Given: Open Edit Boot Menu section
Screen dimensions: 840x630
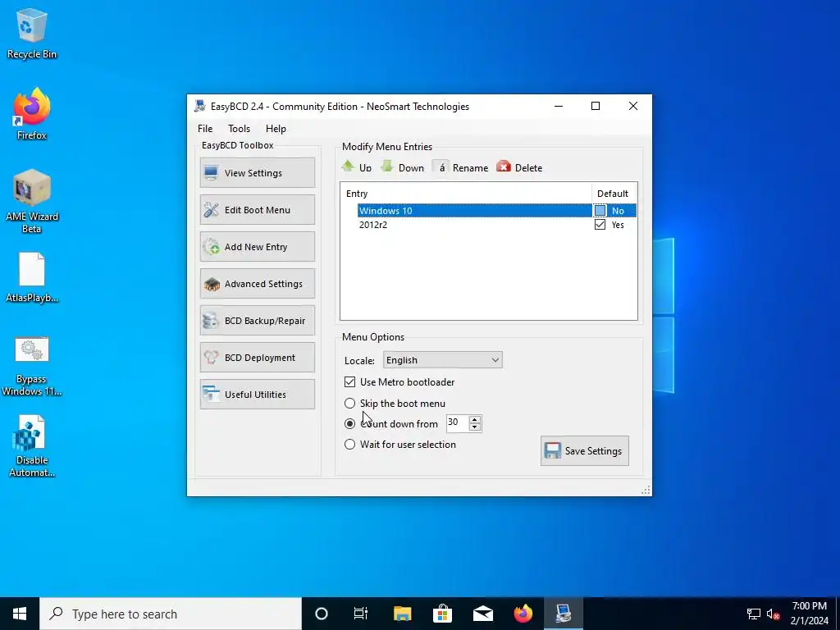Looking at the screenshot, I should tap(257, 209).
